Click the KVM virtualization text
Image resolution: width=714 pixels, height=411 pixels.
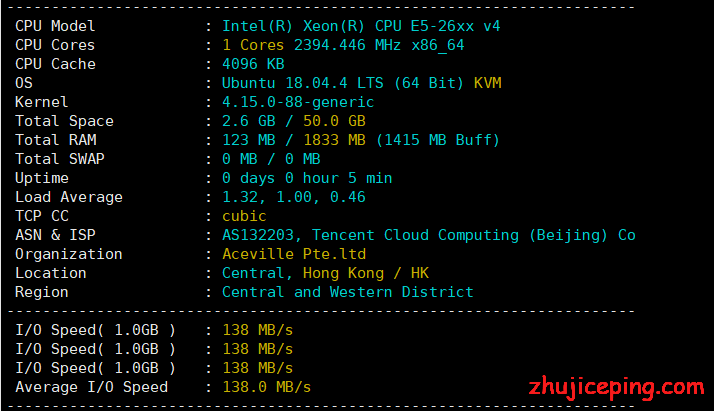[x=487, y=83]
